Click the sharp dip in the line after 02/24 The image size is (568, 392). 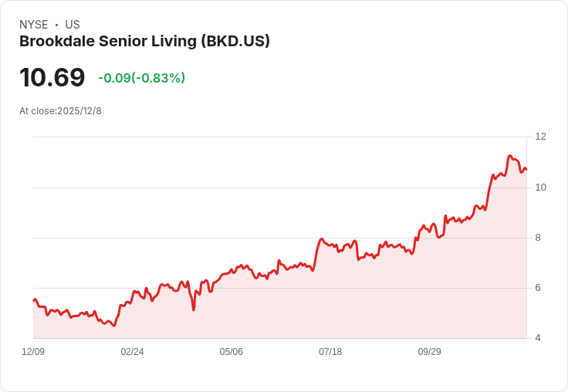(x=194, y=309)
